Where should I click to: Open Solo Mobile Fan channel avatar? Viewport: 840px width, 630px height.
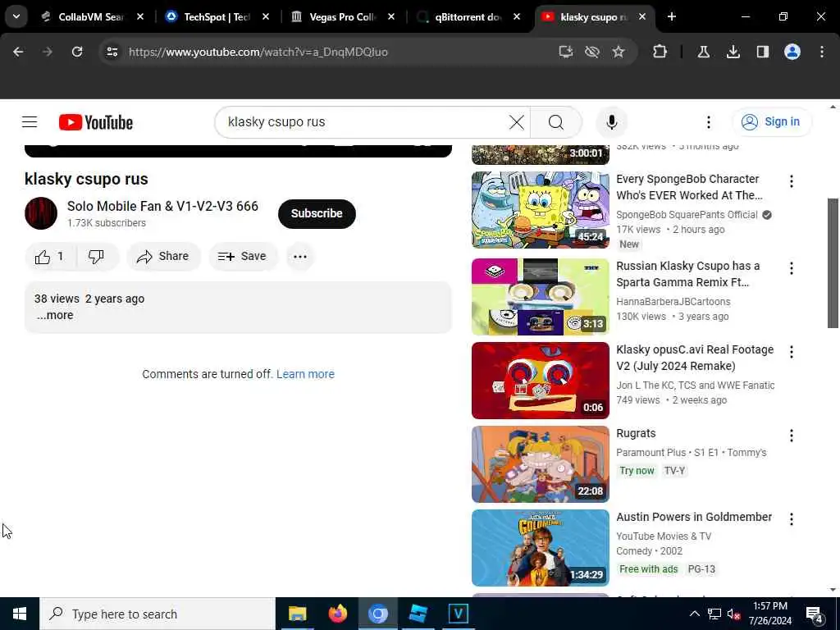(x=41, y=213)
